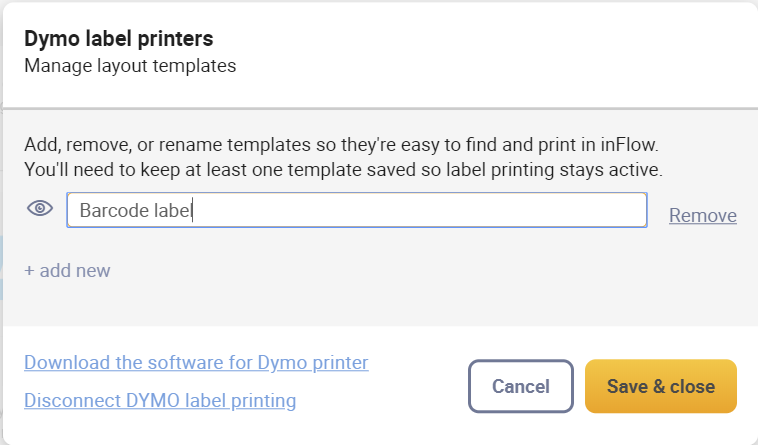Add a new layout template

click(67, 271)
